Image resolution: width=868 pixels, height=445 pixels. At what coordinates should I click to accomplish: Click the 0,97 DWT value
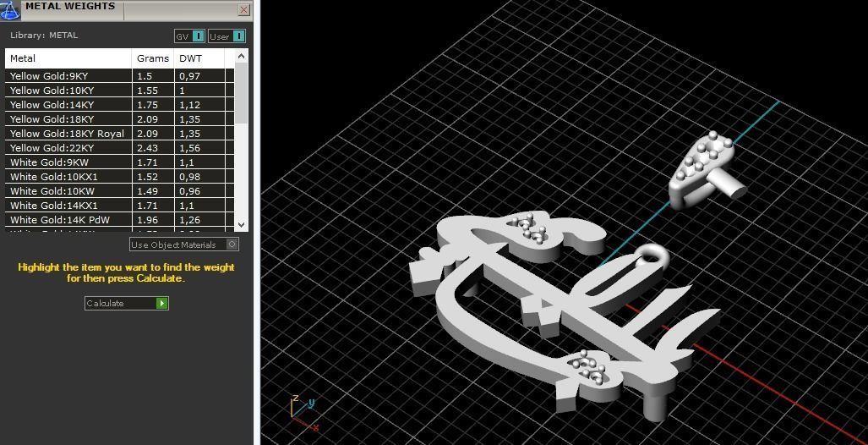[x=190, y=76]
